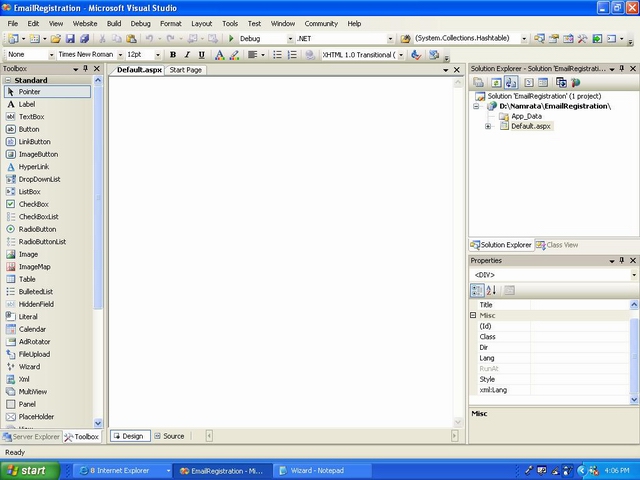Open Internet Explorer group in taskbar
This screenshot has width=640, height=480.
[x=124, y=471]
